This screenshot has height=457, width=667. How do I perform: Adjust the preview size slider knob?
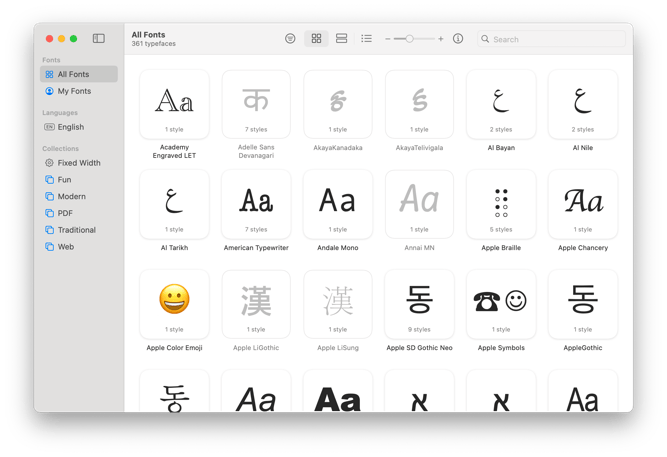tap(409, 39)
